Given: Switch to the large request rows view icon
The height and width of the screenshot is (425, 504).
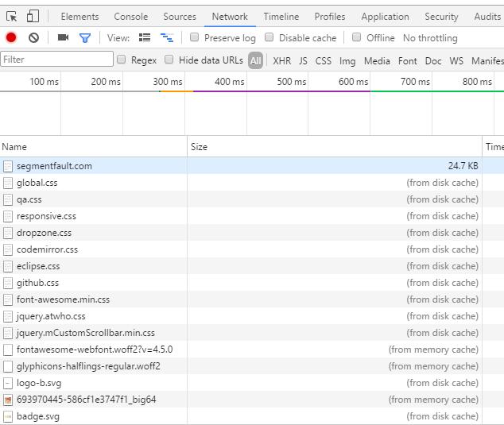Looking at the screenshot, I should [145, 37].
